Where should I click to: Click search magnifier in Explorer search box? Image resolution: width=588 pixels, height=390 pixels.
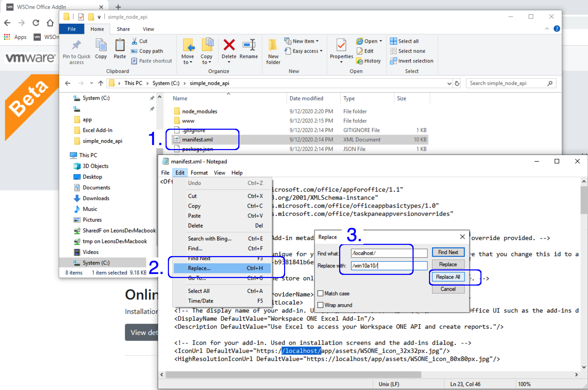coord(550,83)
